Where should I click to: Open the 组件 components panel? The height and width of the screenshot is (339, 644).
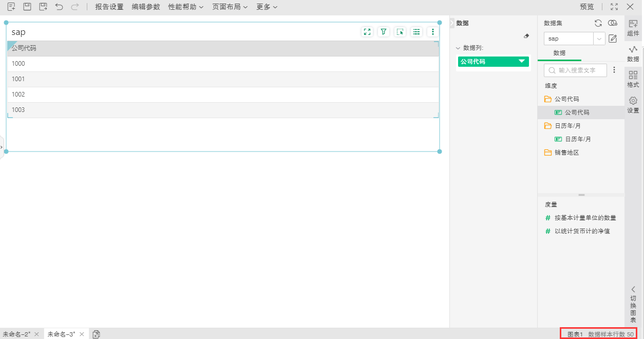pos(633,28)
